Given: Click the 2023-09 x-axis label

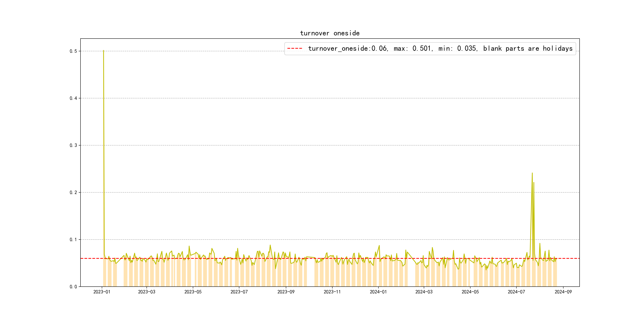Looking at the screenshot, I should [x=286, y=292].
